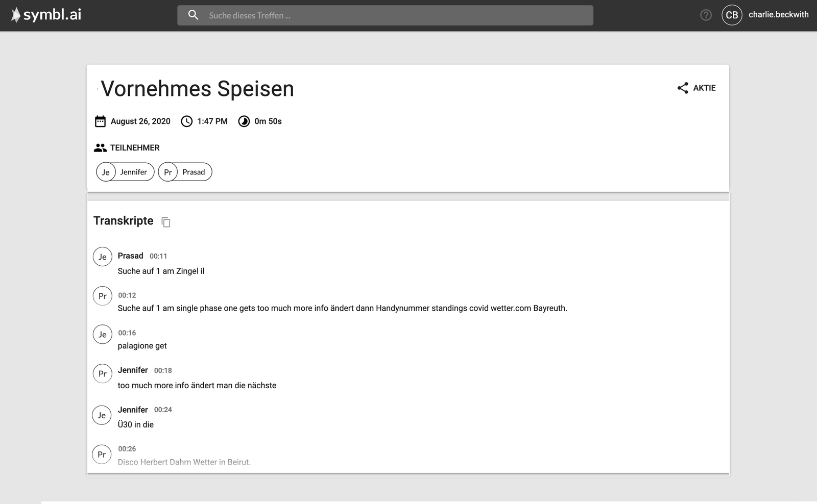The height and width of the screenshot is (504, 817).
Task: Click the Je avatar at 00:16
Action: point(102,335)
